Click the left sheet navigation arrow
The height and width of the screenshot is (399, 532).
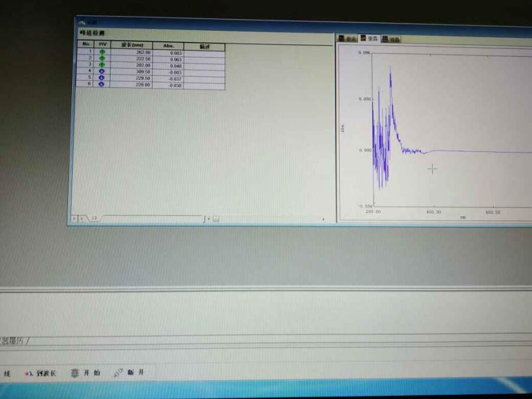74,219
